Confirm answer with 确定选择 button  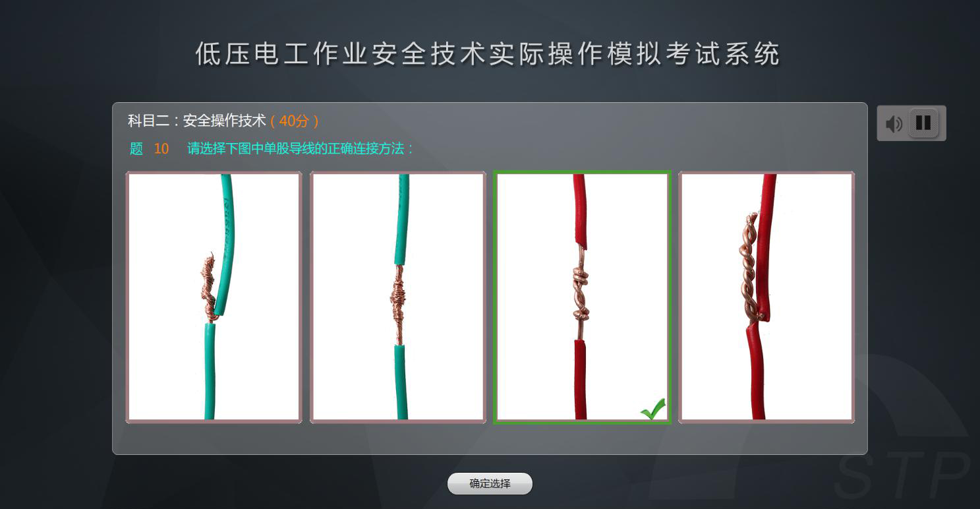click(490, 483)
